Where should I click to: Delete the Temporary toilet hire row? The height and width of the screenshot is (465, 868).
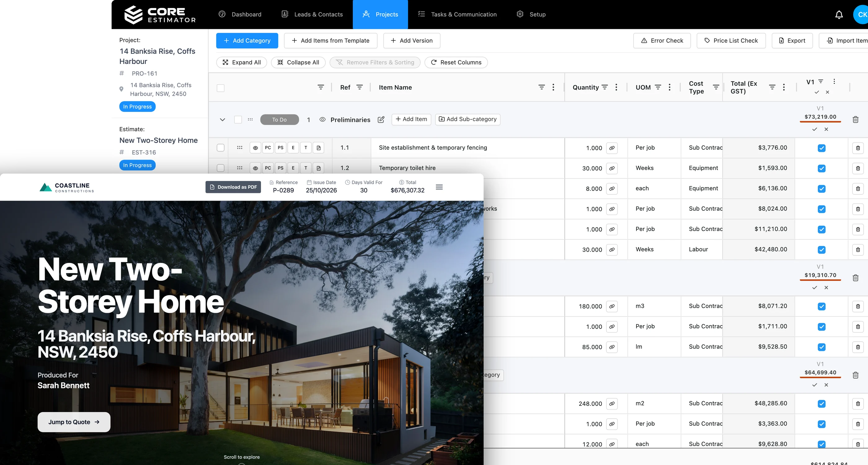(858, 168)
